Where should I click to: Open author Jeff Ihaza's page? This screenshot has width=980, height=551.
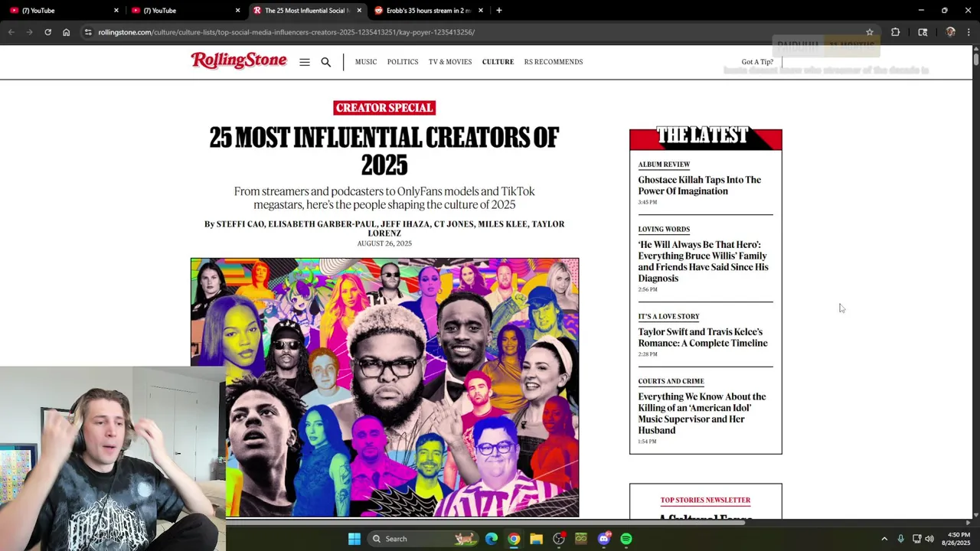pos(405,224)
